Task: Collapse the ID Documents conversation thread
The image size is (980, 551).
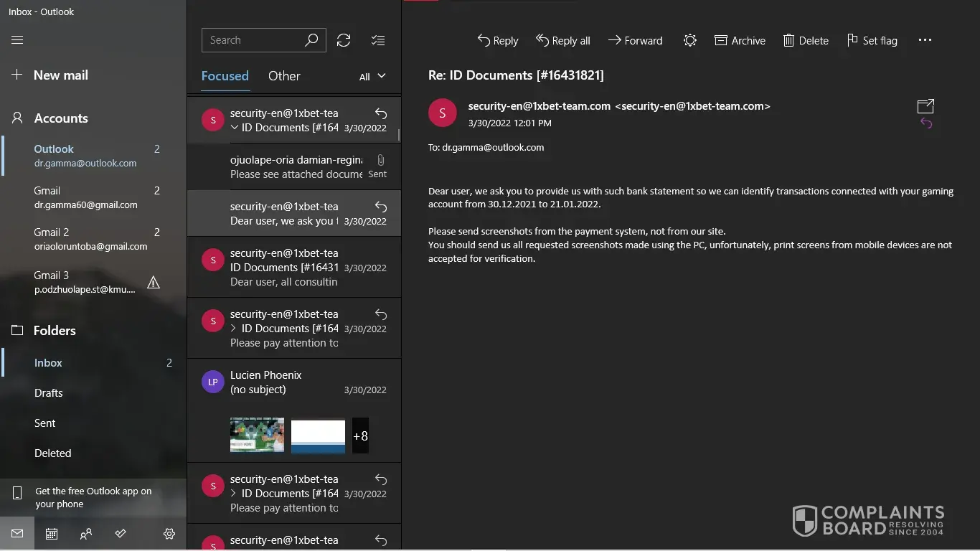Action: pyautogui.click(x=235, y=128)
